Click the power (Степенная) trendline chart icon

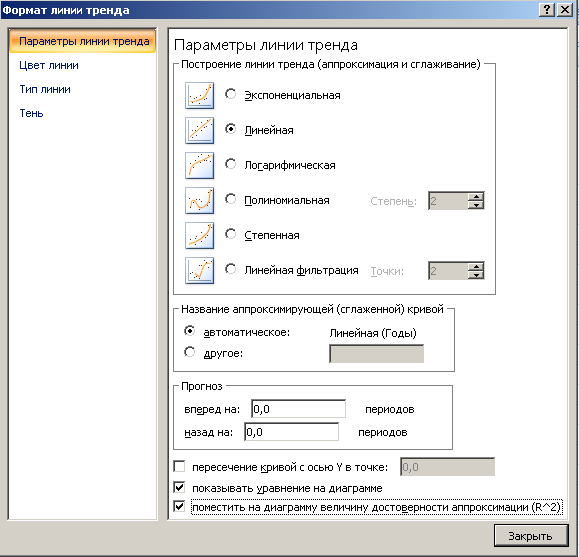pos(199,235)
